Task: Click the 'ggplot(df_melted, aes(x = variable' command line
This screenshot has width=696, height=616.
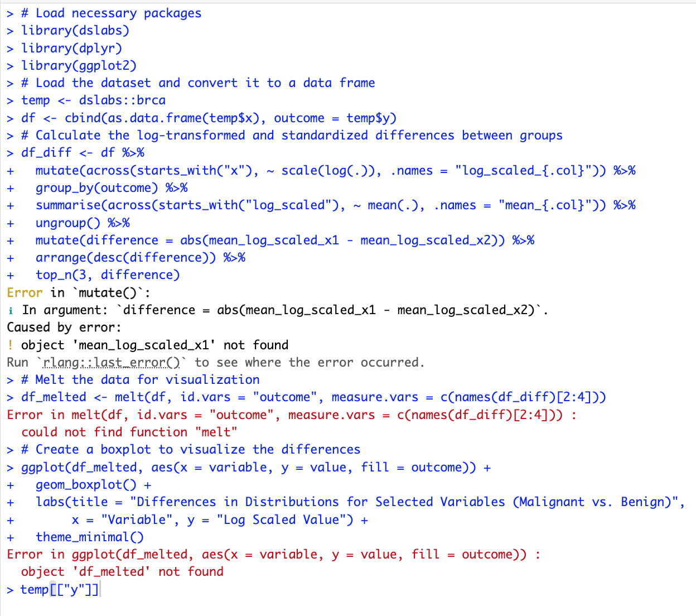Action: tap(256, 467)
